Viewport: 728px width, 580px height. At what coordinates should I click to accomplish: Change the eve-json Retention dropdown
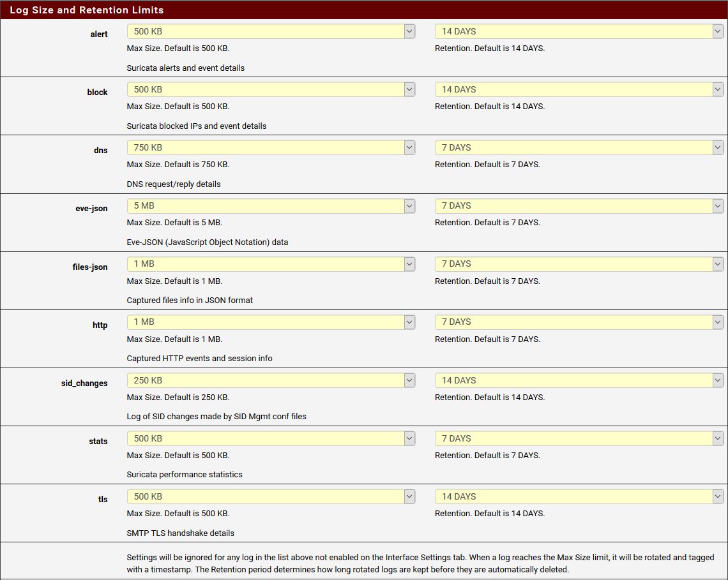pos(579,205)
